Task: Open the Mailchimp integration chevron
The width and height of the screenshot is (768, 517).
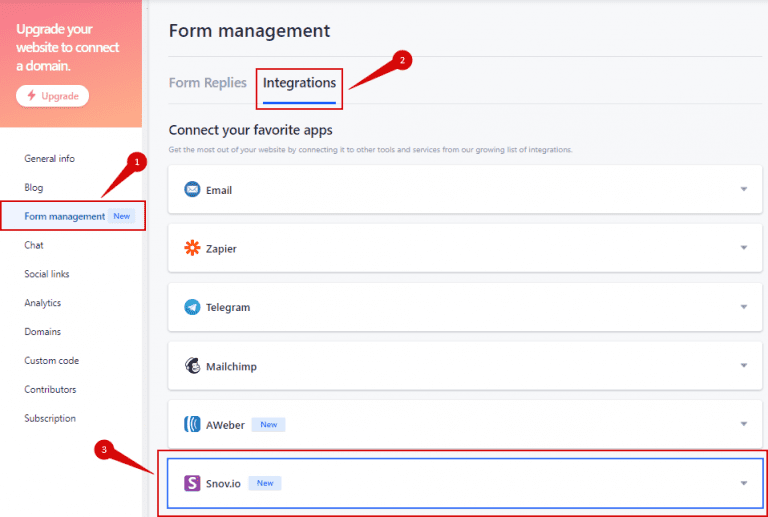Action: (743, 366)
